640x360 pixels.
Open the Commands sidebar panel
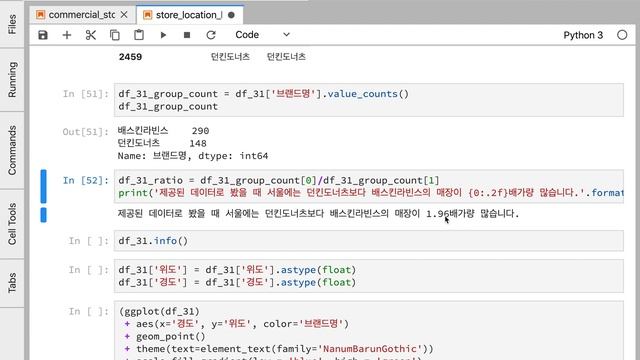(x=12, y=150)
